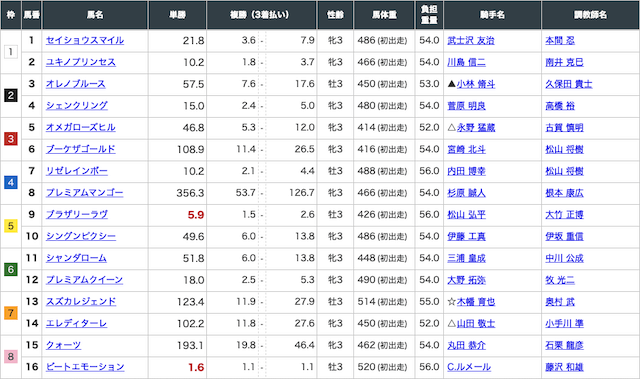Click horse name エレディターレ
Screen dimensions: 640x379
76,323
